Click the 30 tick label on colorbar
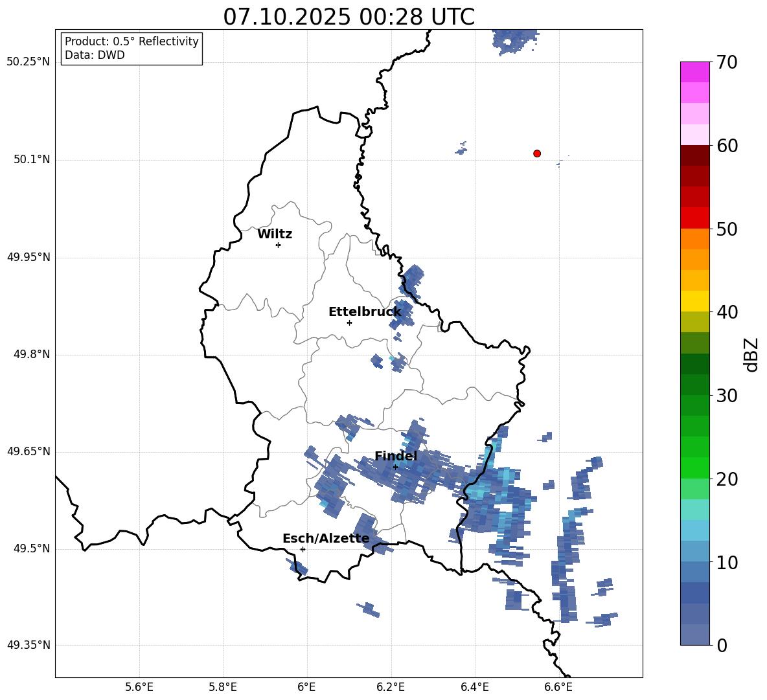767x700 pixels. click(726, 396)
